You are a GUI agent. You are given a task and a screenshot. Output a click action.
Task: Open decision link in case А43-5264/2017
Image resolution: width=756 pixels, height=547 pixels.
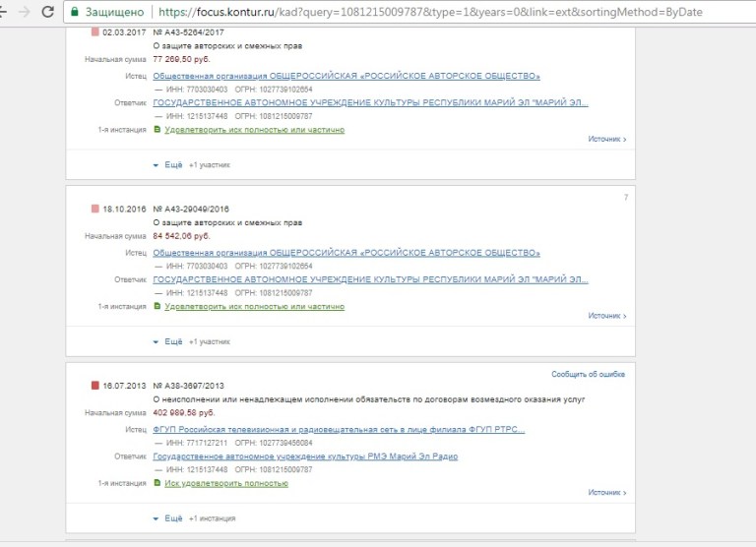[255, 130]
